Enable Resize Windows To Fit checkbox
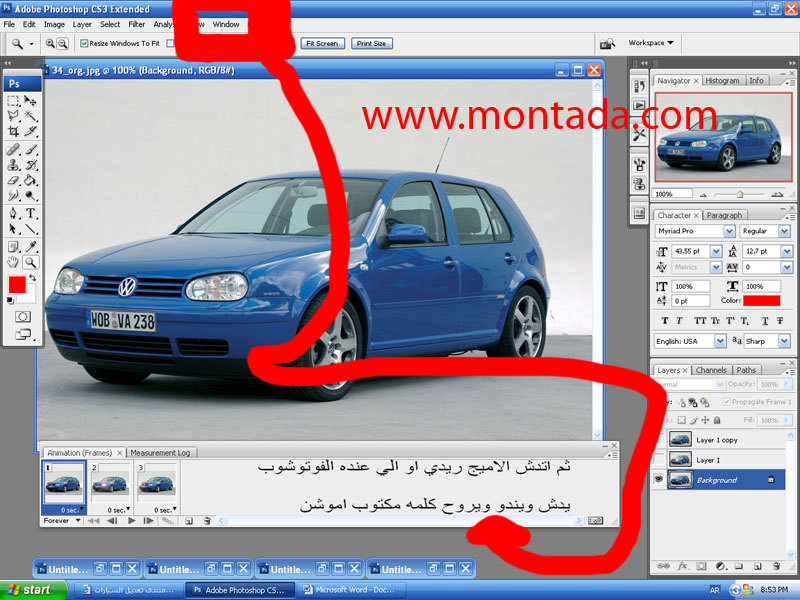The height and width of the screenshot is (600, 800). pos(84,44)
